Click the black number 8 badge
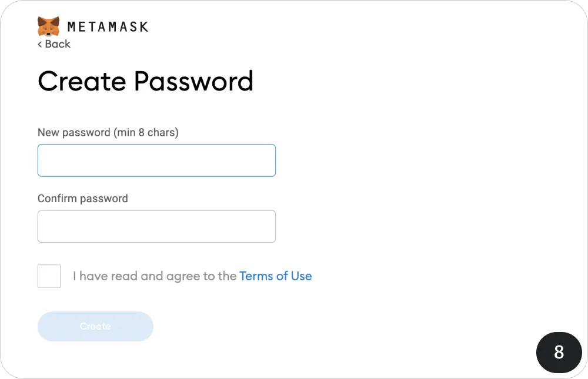 [559, 351]
